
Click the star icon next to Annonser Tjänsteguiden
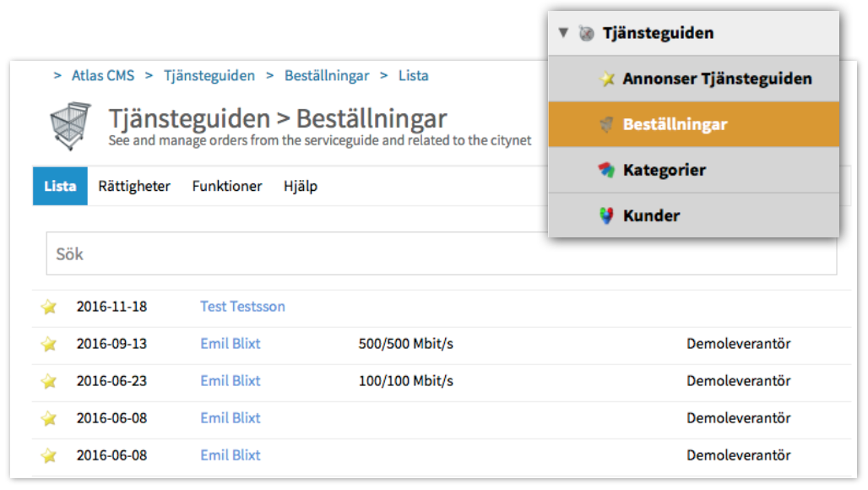607,79
